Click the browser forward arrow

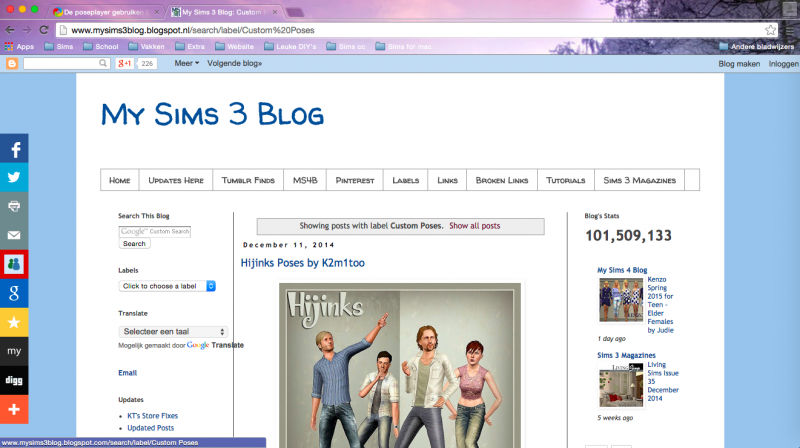27,30
